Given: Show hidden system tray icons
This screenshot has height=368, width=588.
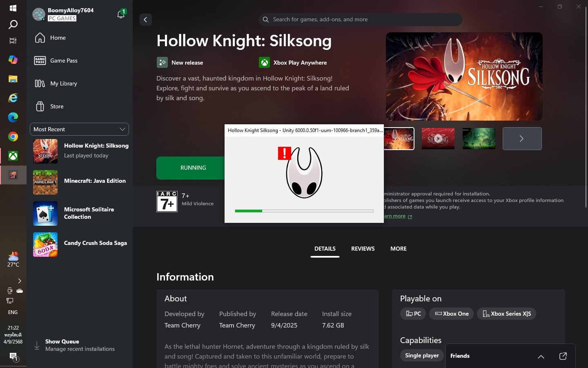Looking at the screenshot, I should coord(19,281).
